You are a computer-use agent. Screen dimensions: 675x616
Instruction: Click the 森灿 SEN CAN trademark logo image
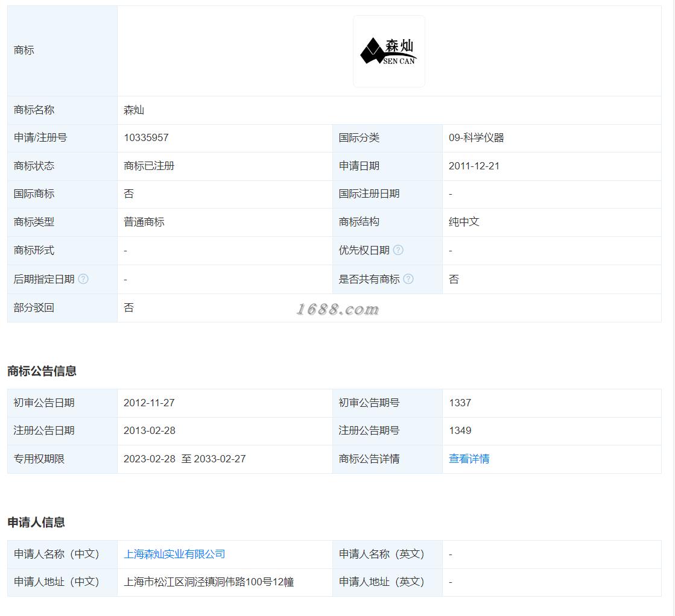pos(388,51)
